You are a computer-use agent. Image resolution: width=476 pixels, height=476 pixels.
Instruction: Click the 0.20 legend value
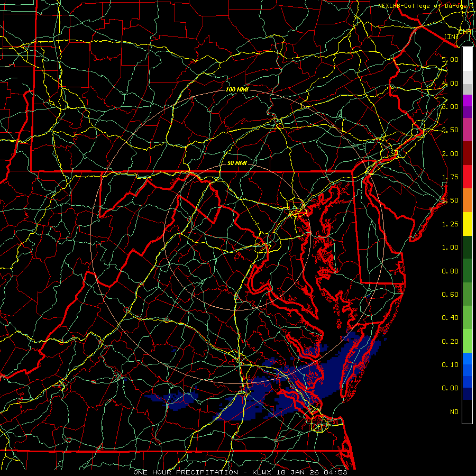[x=450, y=342]
